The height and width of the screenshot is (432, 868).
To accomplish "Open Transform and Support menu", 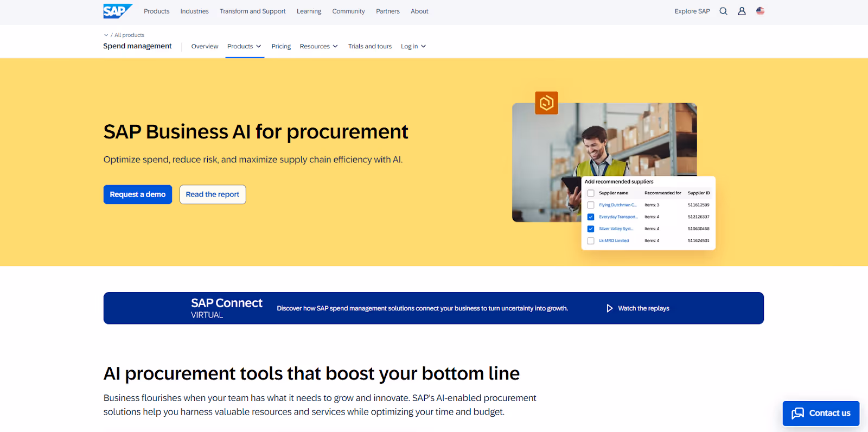I will point(252,11).
